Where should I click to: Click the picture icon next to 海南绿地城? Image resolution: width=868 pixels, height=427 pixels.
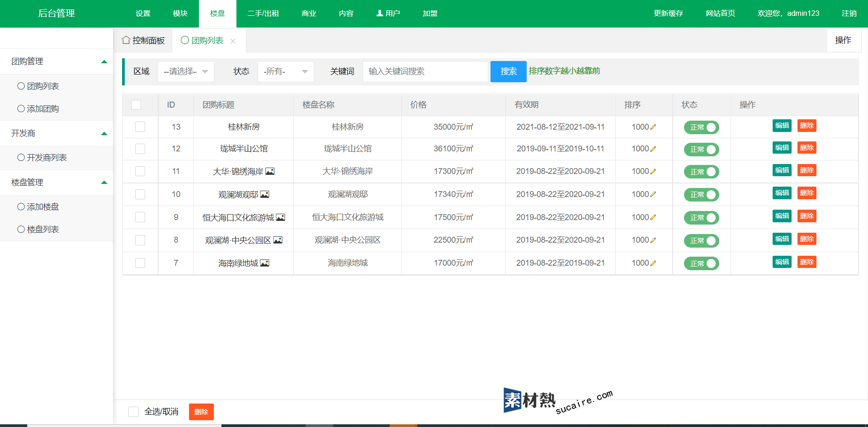pos(265,263)
